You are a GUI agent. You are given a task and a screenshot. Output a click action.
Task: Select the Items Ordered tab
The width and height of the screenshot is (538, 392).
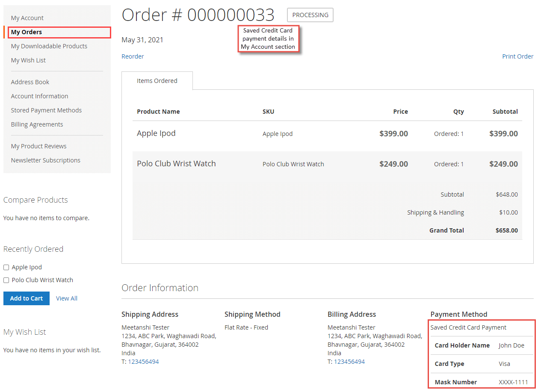pos(157,81)
